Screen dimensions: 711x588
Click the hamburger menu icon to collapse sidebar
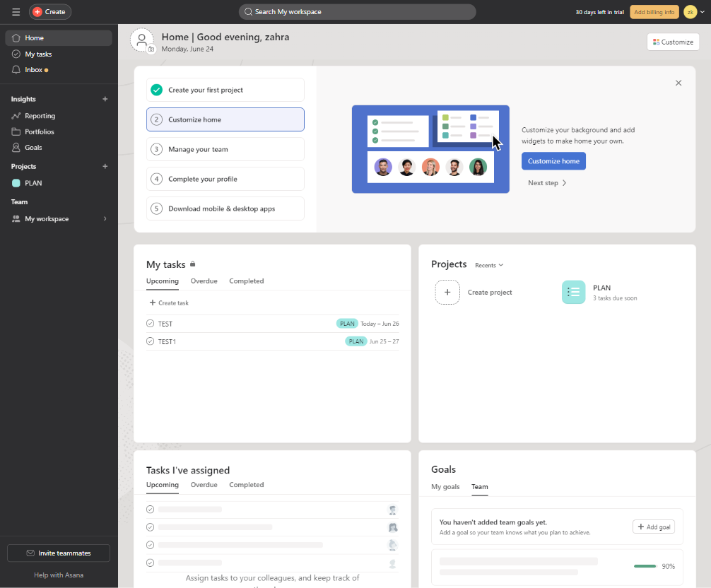click(16, 12)
